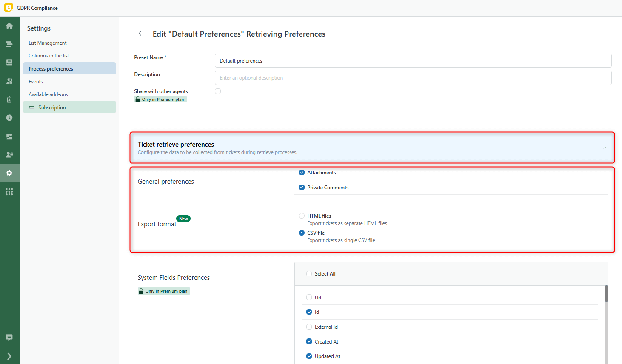Open the clipboard badge icon in sidebar

pos(9,100)
